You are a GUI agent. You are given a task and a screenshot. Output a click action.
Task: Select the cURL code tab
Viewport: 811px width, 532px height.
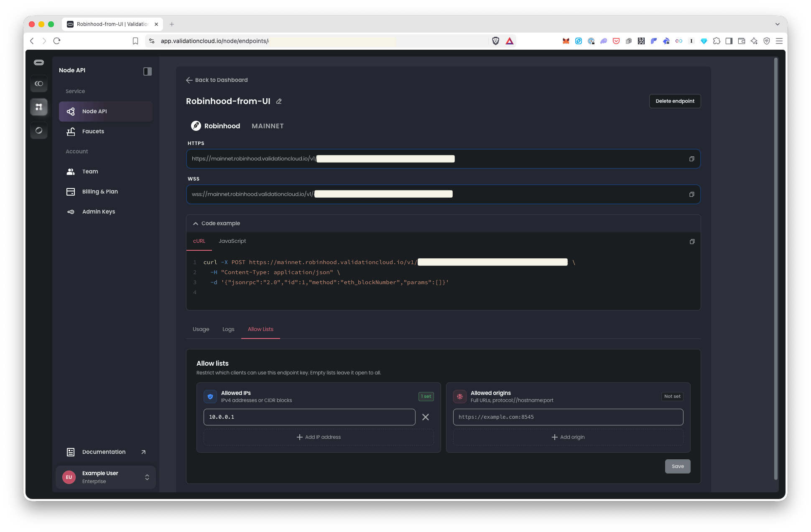click(199, 241)
